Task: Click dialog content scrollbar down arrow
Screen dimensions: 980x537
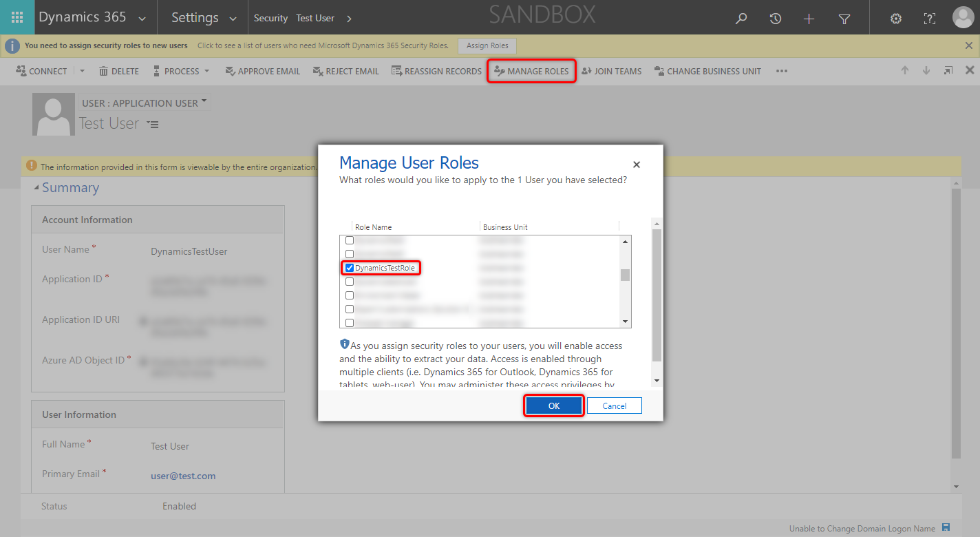Action: coord(657,381)
